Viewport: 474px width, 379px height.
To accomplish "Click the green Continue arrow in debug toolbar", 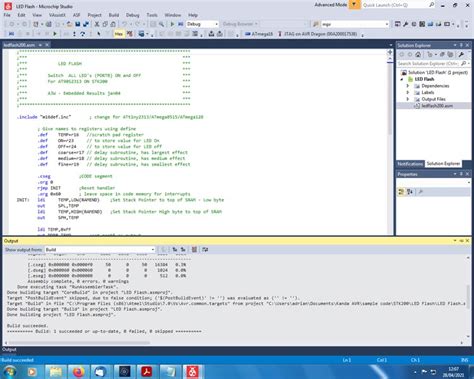I will coord(55,34).
